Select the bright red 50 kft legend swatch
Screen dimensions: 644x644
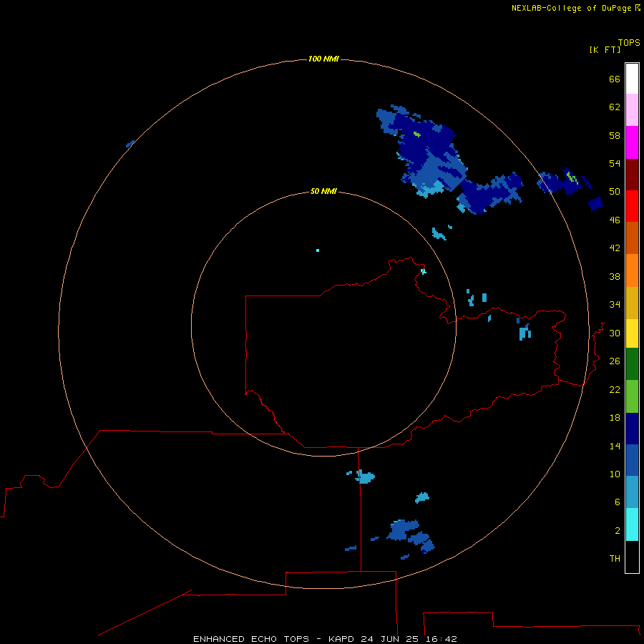(632, 206)
